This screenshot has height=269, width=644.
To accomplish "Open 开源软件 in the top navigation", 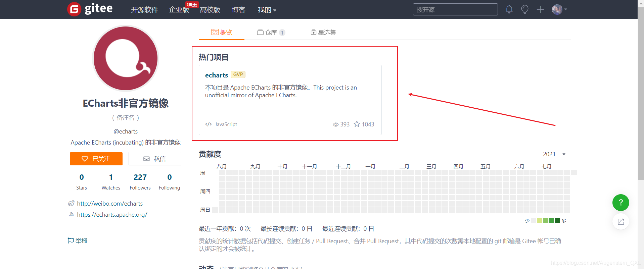I will [144, 10].
